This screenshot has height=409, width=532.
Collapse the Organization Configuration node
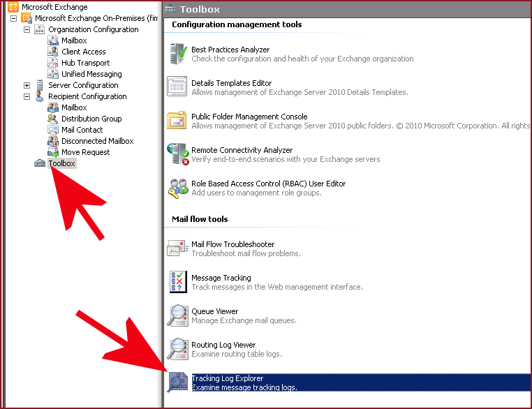point(27,29)
